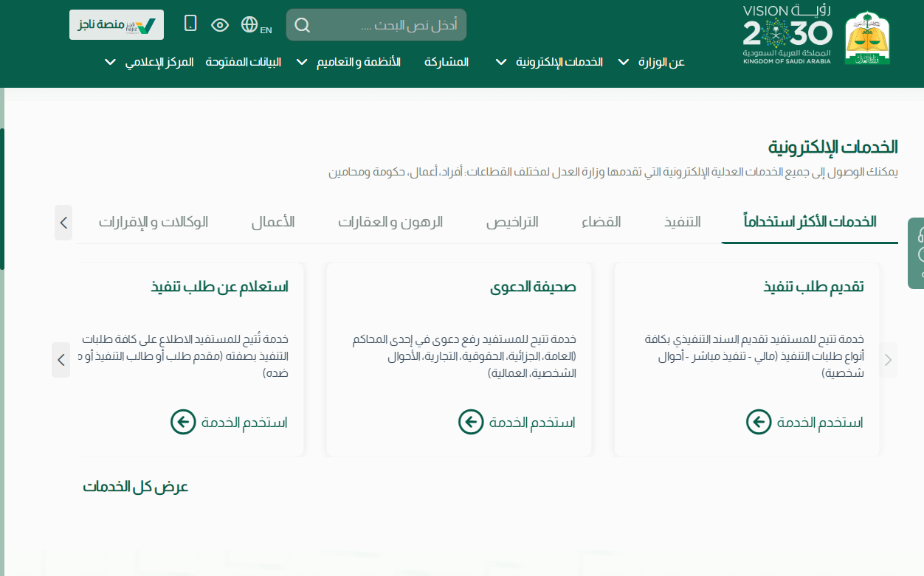This screenshot has width=924, height=576.
Task: Toggle the eye accessibility view icon
Action: pyautogui.click(x=220, y=25)
